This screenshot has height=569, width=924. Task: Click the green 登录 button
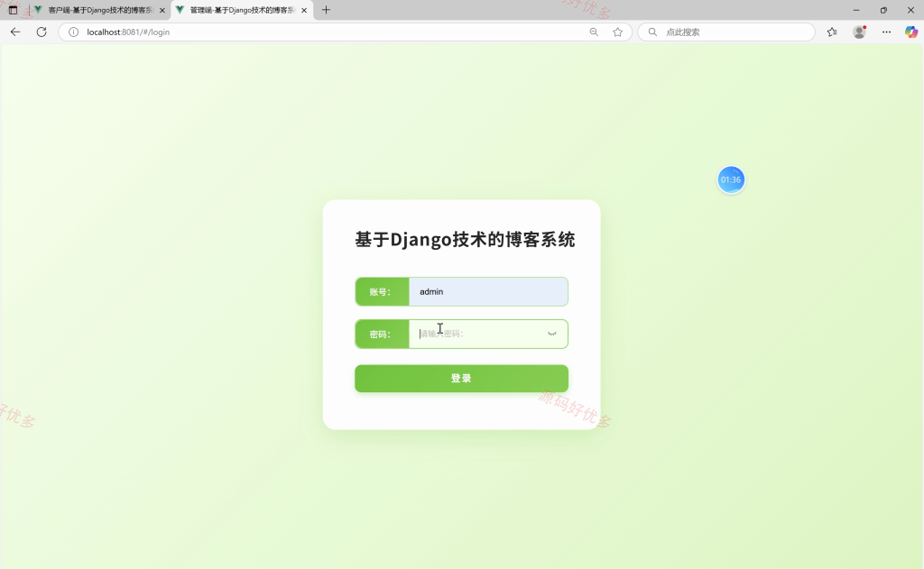(461, 378)
